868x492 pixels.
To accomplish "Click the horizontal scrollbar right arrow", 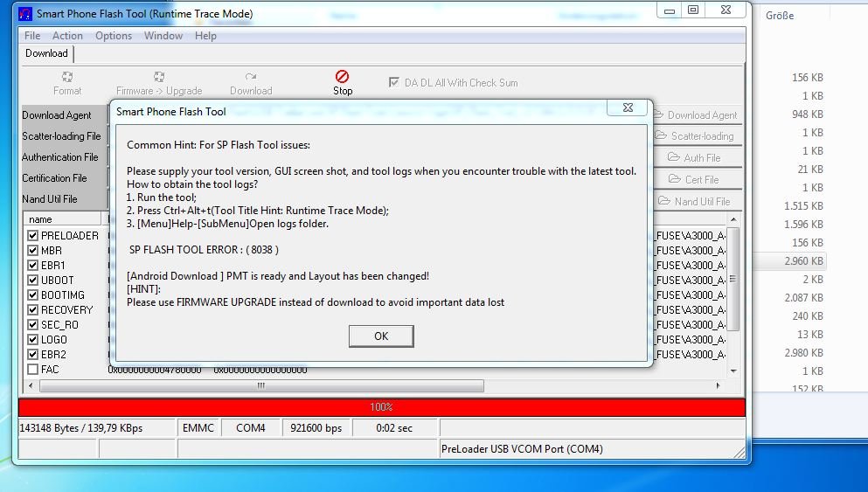I will click(x=718, y=385).
